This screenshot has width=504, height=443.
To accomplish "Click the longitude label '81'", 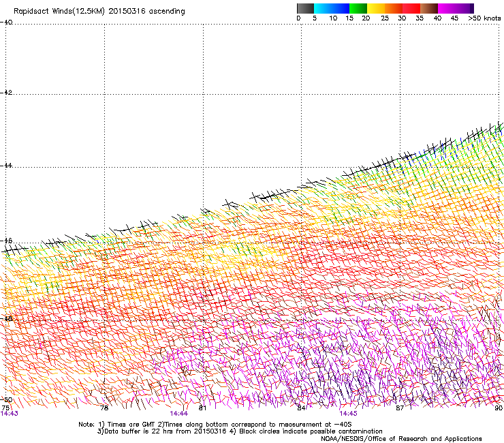I will 202,408.
